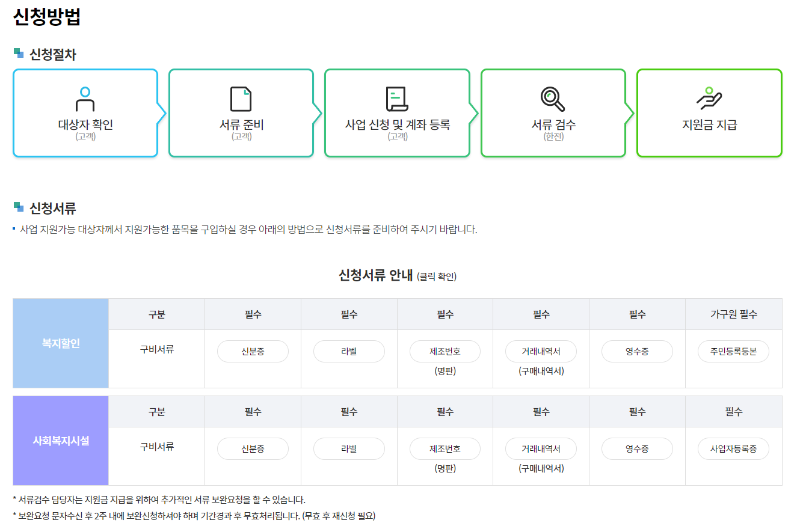806x532 pixels.
Task: Click the document icon above 서류 준비
Action: [x=241, y=99]
